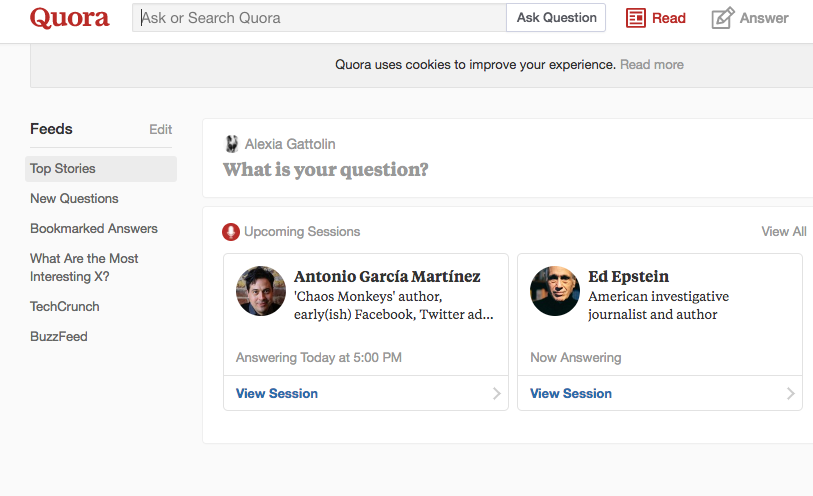The height and width of the screenshot is (496, 813).
Task: Click the Feeds heading
Action: [x=51, y=129]
